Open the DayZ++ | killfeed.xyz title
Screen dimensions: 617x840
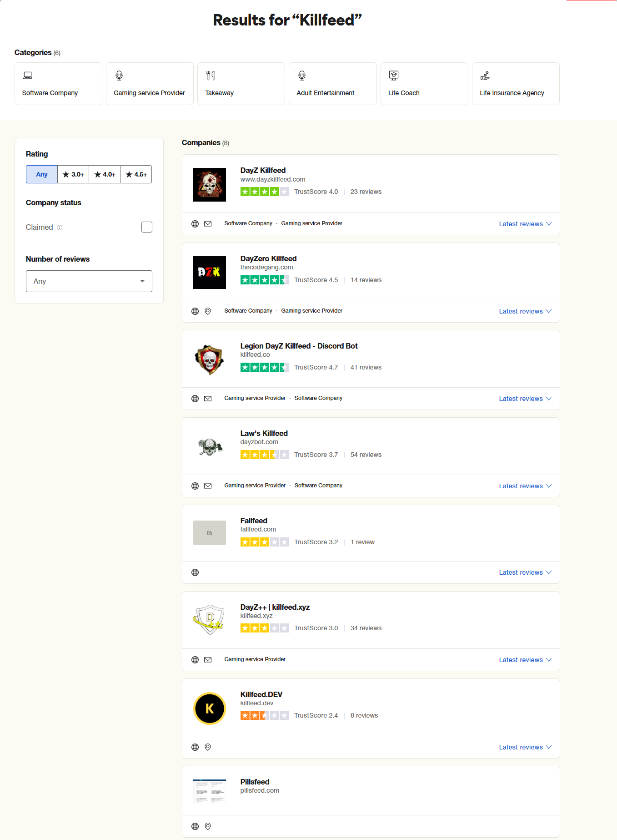click(275, 607)
